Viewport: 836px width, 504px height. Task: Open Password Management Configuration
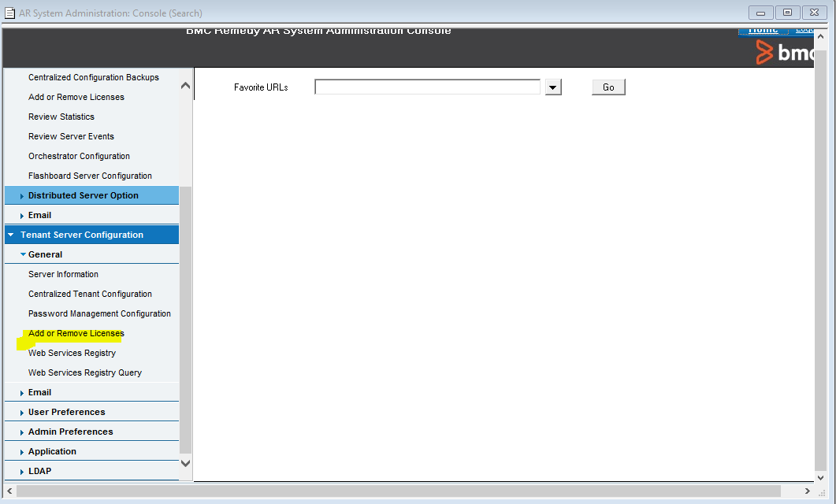pos(100,313)
